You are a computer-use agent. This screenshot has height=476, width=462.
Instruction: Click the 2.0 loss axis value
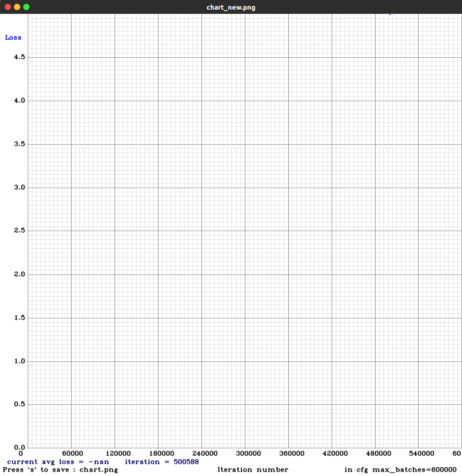tap(19, 274)
